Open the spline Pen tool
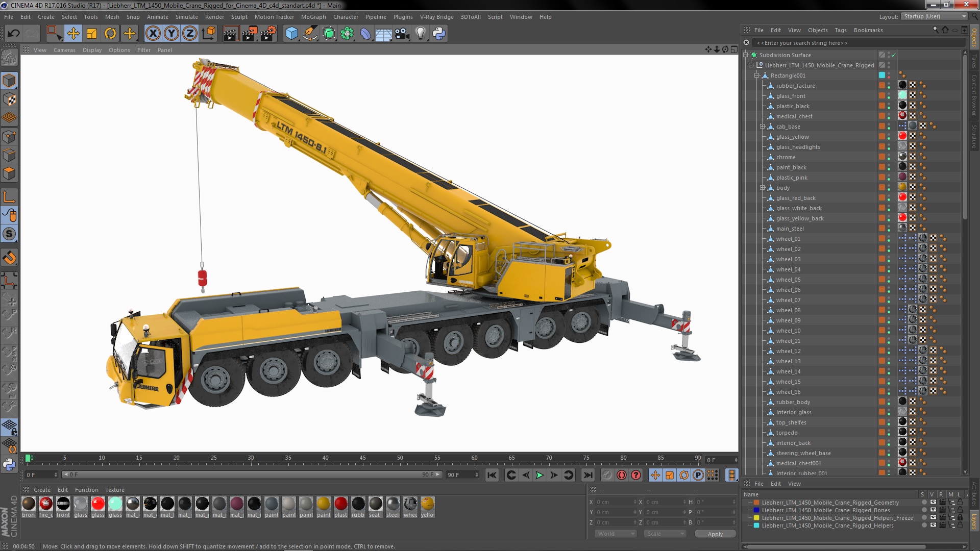The image size is (980, 551). point(310,34)
